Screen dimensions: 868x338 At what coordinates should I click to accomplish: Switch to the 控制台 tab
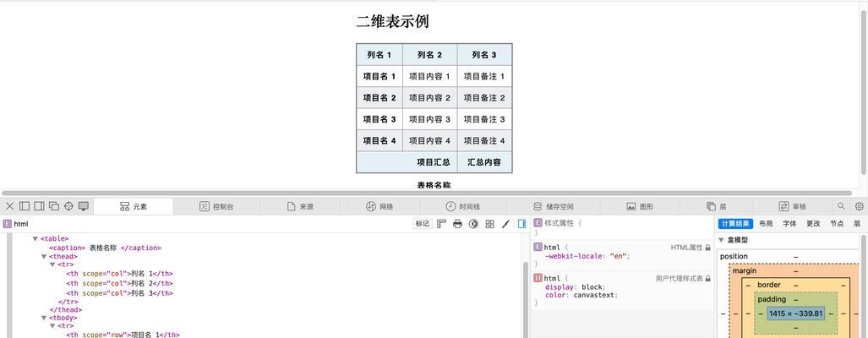click(x=216, y=206)
